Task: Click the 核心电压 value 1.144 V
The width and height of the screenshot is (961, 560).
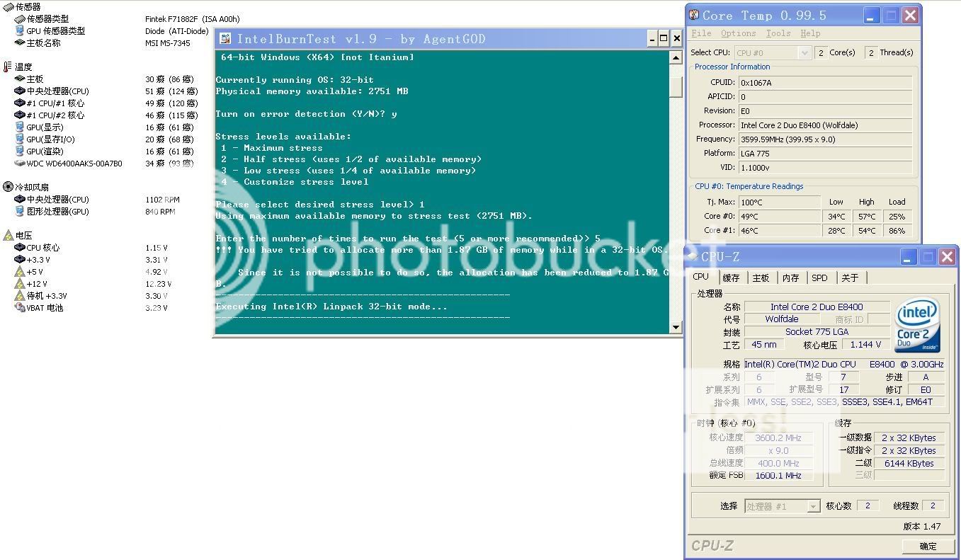Action: pyautogui.click(x=866, y=344)
